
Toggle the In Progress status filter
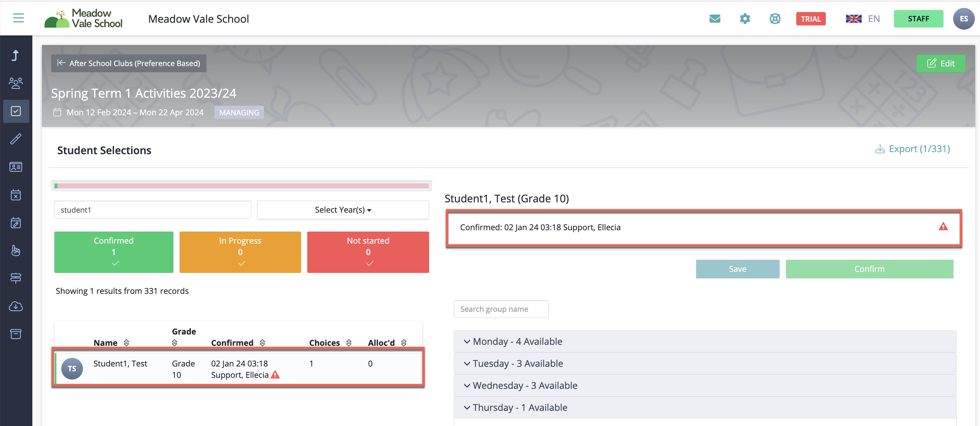(240, 252)
